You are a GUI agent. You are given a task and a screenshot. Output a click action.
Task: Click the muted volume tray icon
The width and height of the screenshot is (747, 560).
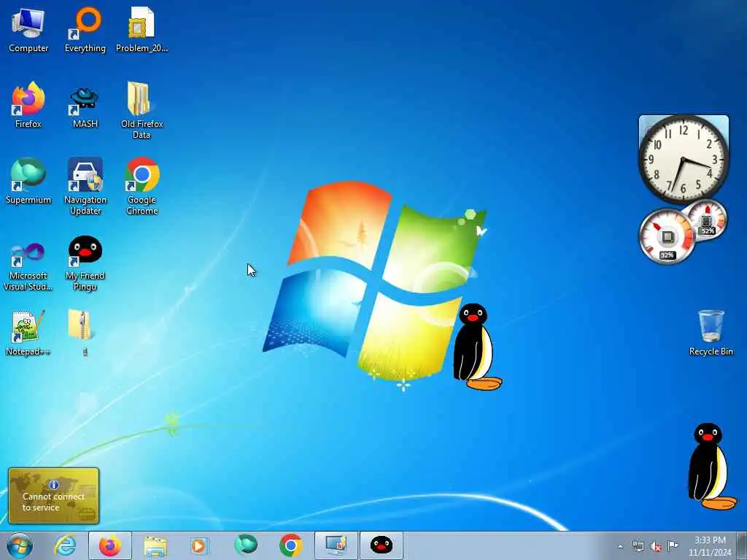[x=656, y=546]
